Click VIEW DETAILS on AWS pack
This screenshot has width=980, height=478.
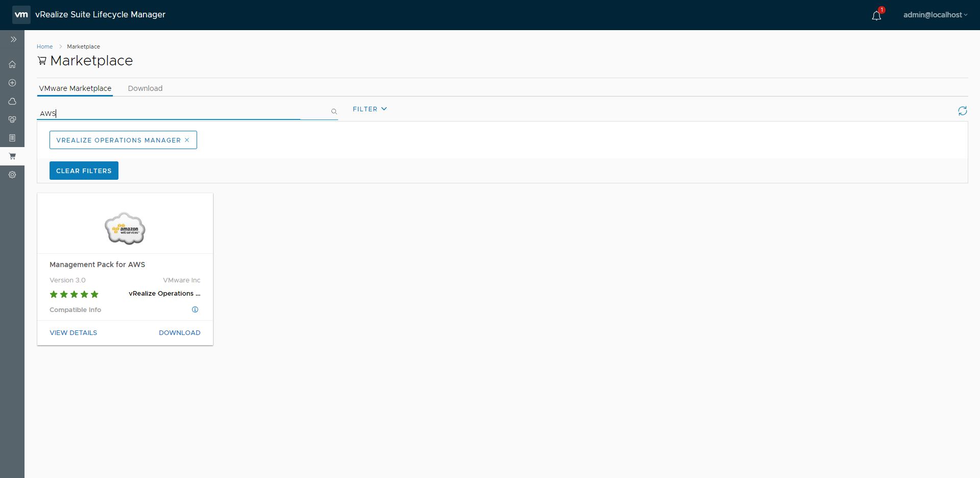[73, 332]
